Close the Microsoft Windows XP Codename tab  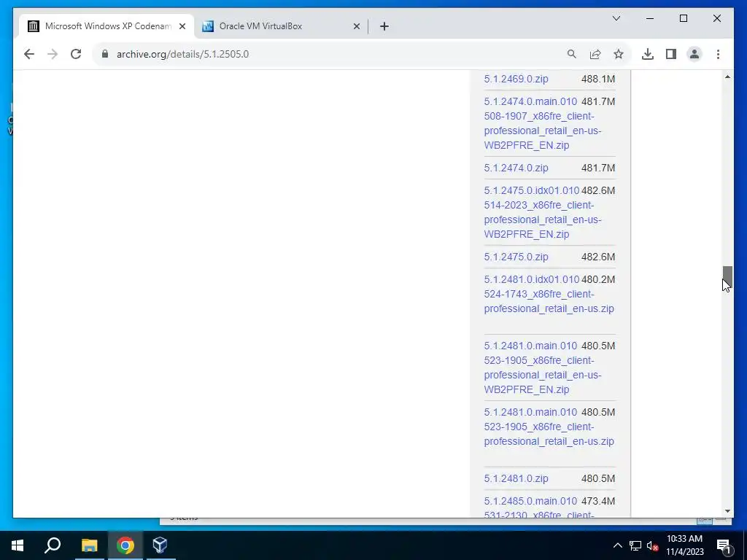tap(182, 27)
